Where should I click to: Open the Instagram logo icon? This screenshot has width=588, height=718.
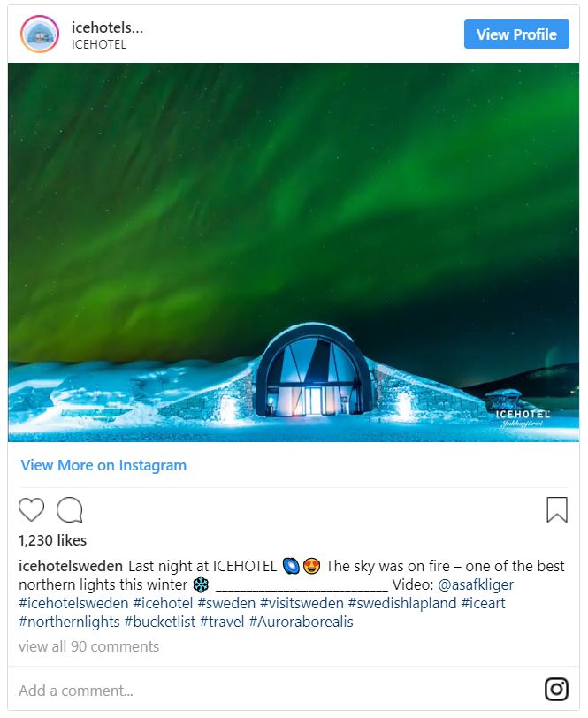(x=556, y=689)
